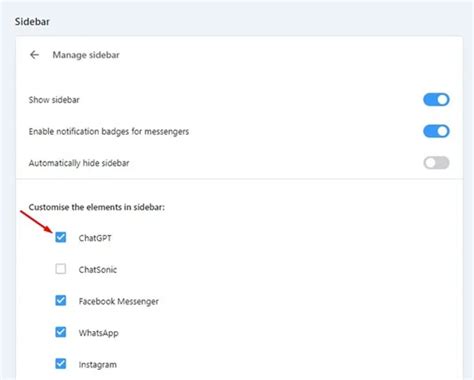Screen dimensions: 474x380
Task: Click Enable notification badges for messengers text
Action: click(x=109, y=132)
